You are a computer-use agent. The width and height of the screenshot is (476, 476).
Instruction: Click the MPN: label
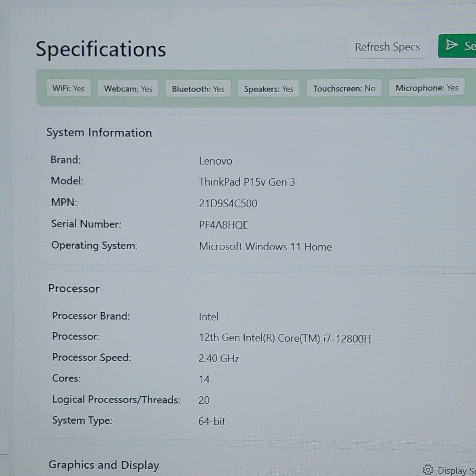point(64,202)
